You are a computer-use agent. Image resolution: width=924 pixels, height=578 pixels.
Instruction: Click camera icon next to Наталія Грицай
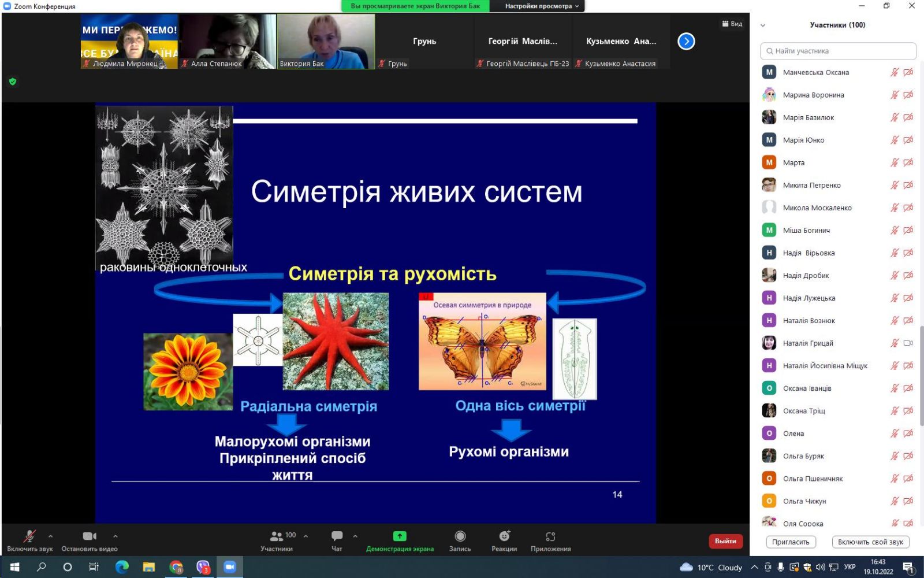click(x=908, y=343)
